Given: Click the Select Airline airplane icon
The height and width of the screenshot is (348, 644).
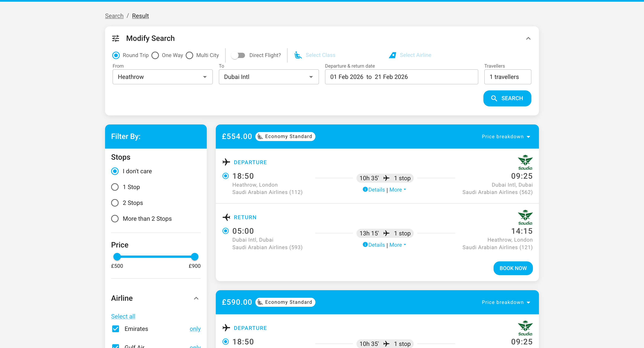Looking at the screenshot, I should pos(392,55).
